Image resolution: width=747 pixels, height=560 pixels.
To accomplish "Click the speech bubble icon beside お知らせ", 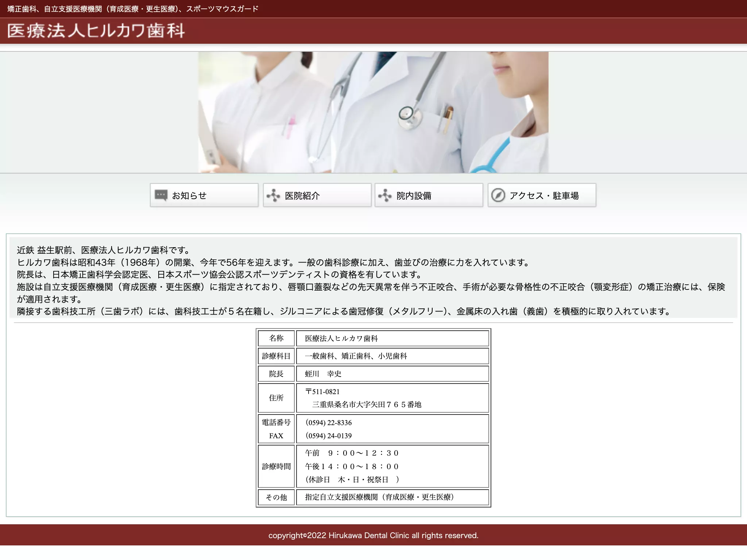I will click(x=161, y=195).
